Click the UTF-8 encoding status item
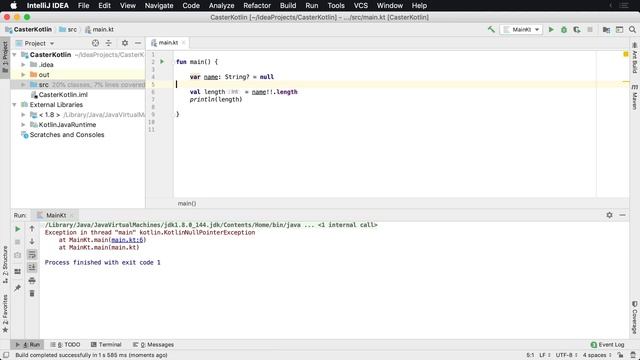640x360 pixels. (x=566, y=355)
